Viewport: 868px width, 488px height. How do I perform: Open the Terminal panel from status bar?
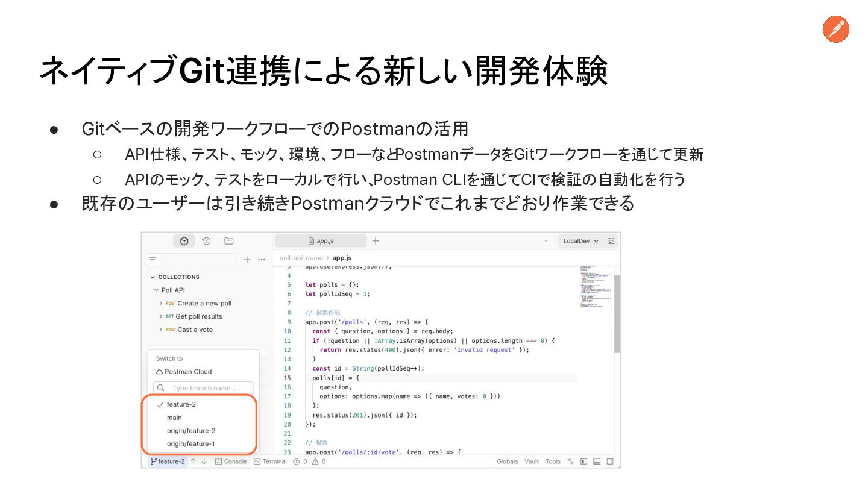point(270,461)
